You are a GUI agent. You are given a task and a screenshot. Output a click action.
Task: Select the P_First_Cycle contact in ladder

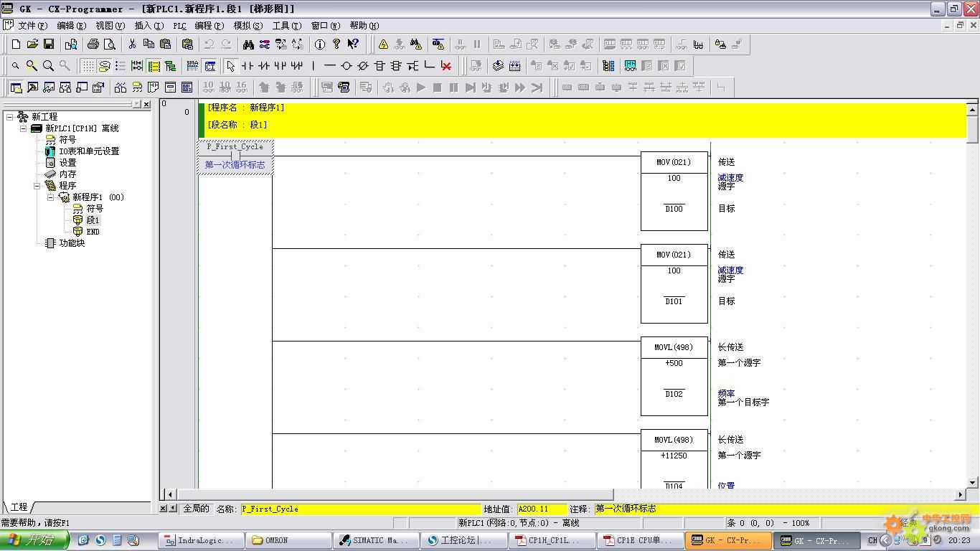click(x=235, y=156)
